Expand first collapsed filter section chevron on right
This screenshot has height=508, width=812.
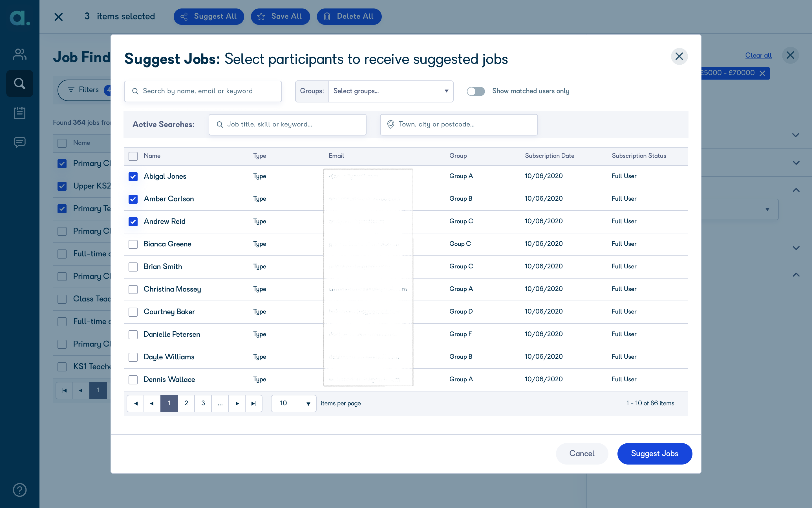796,135
